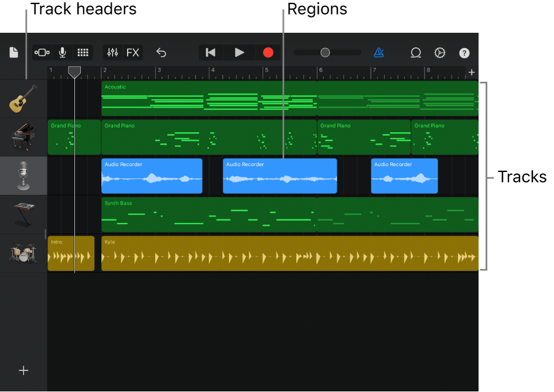Image resolution: width=554 pixels, height=392 pixels.
Task: Select the Tracks view icon
Action: click(42, 52)
